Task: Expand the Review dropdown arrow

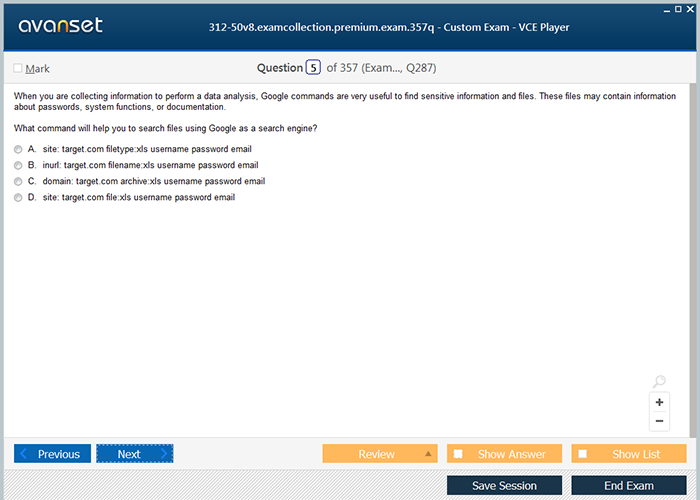Action: coord(428,454)
